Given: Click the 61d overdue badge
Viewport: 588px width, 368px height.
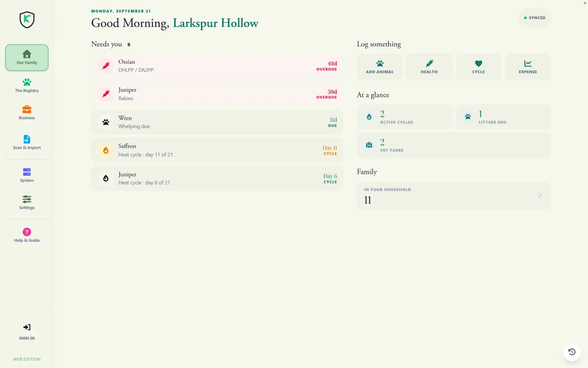Looking at the screenshot, I should coord(326,66).
